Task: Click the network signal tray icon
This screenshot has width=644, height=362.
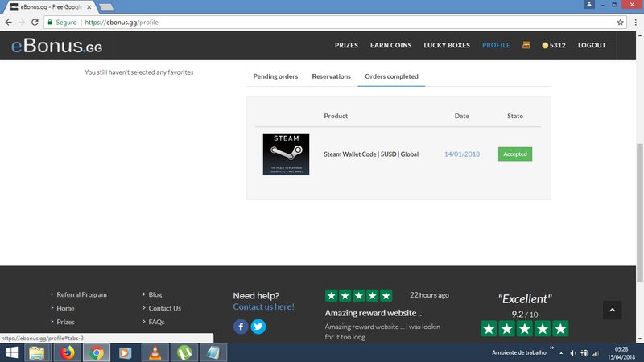Action: click(x=595, y=353)
